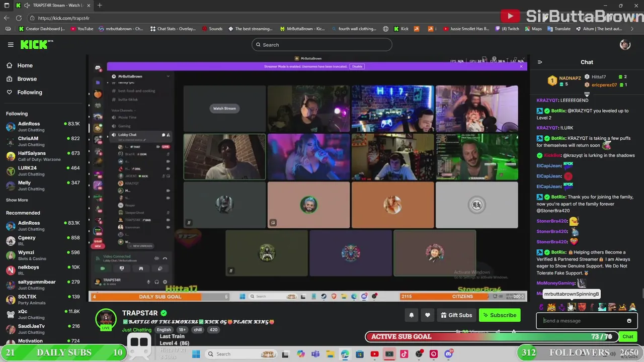
Task: Open Browse in the sidebar
Action: click(22, 79)
